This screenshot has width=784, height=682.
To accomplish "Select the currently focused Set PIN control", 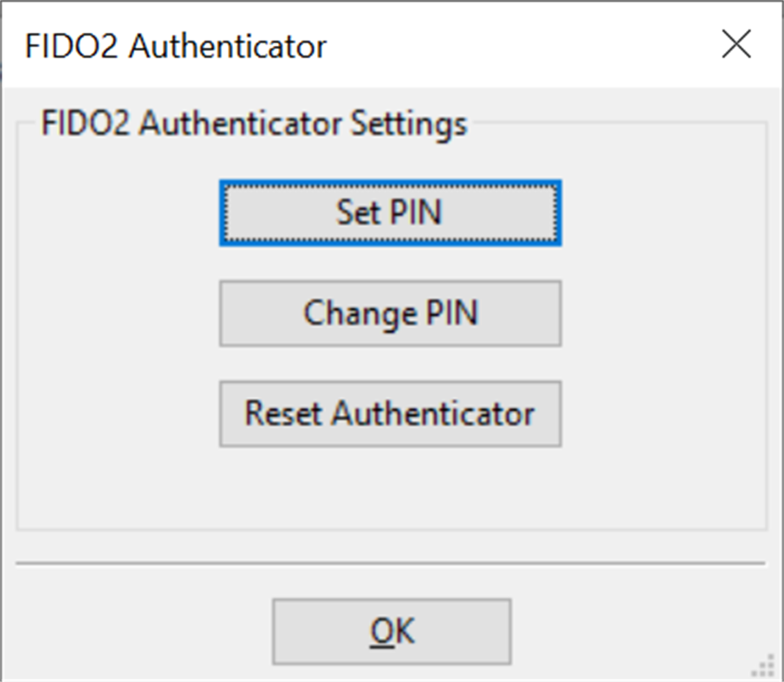I will [392, 212].
